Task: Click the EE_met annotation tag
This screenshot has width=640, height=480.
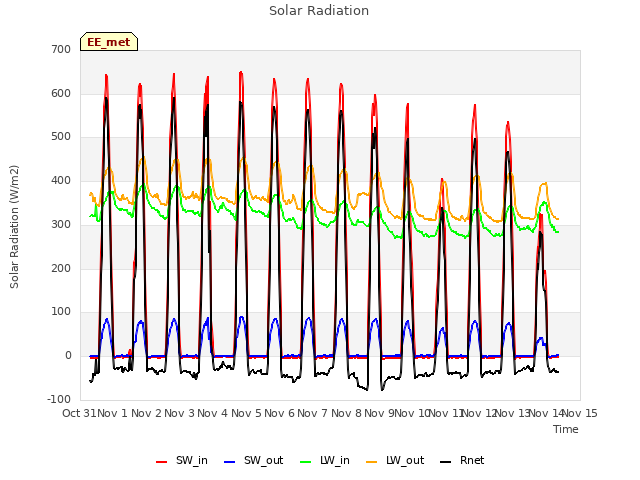Action: [109, 42]
